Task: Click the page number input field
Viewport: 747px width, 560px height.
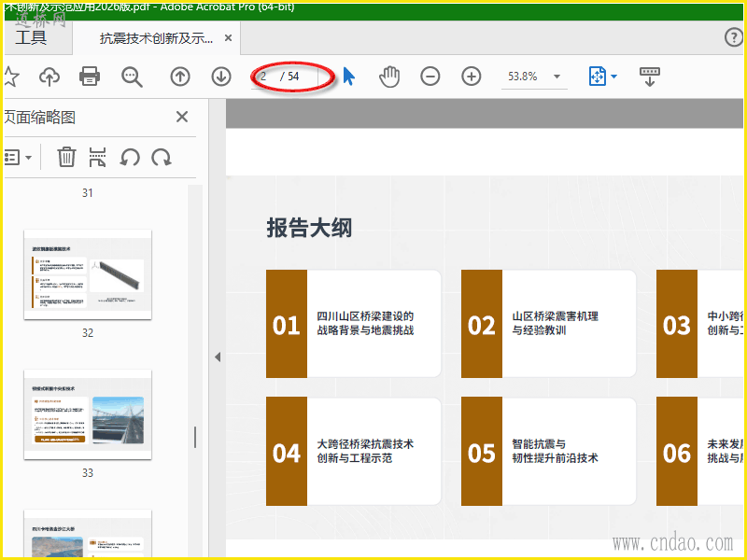Action: [285, 77]
